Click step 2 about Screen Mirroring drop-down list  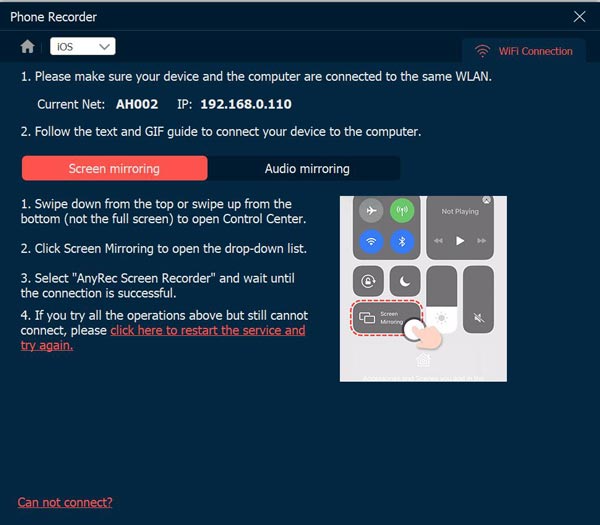click(x=164, y=249)
